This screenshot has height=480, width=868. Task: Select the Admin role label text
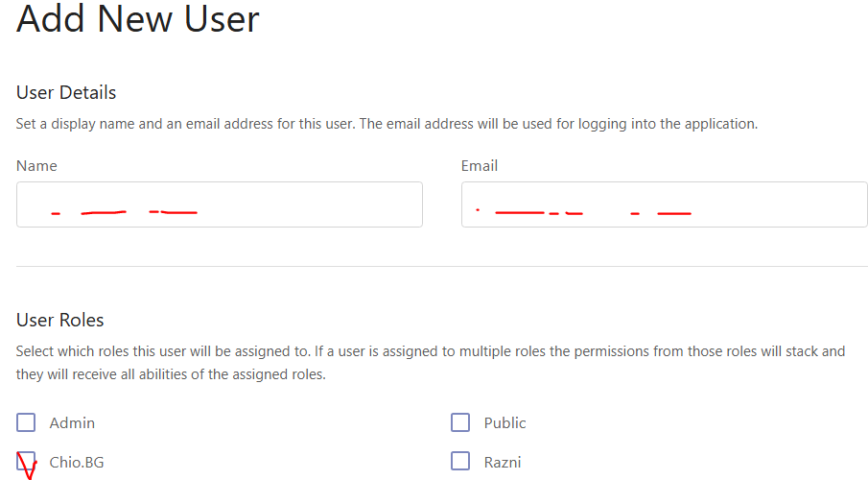(72, 423)
